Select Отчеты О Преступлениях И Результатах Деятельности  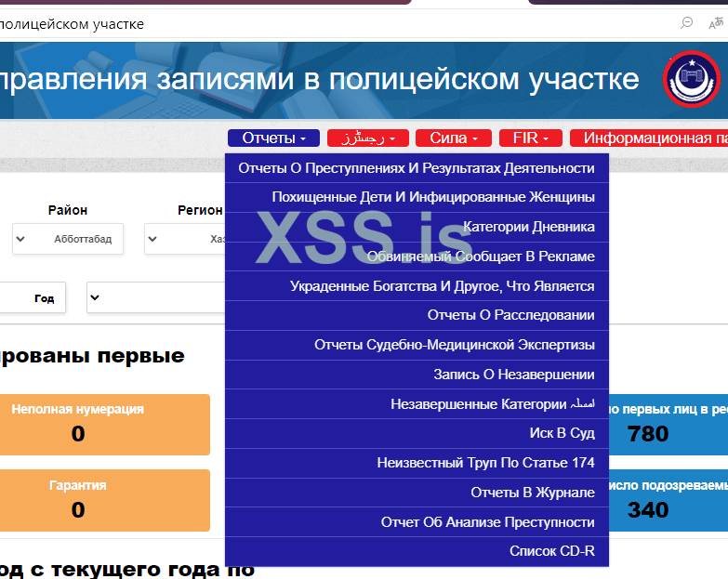pos(417,168)
